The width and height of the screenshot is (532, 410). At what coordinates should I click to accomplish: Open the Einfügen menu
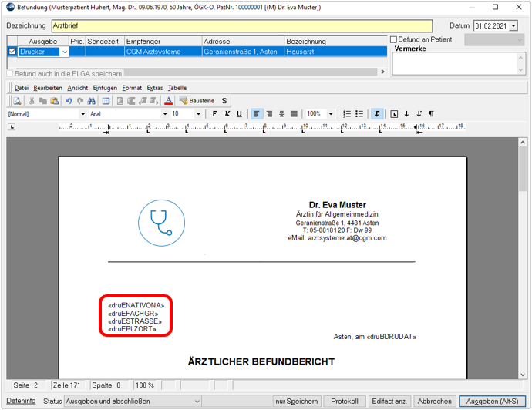point(105,88)
